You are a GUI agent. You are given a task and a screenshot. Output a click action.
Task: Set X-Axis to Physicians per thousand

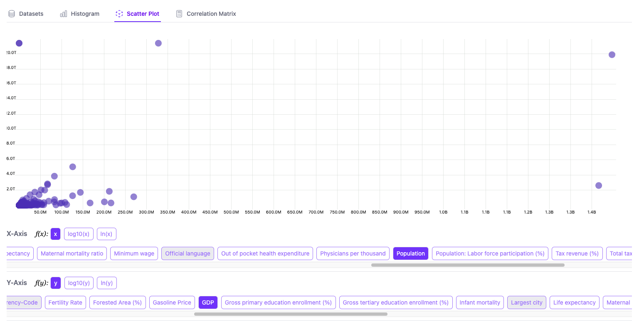click(x=353, y=253)
